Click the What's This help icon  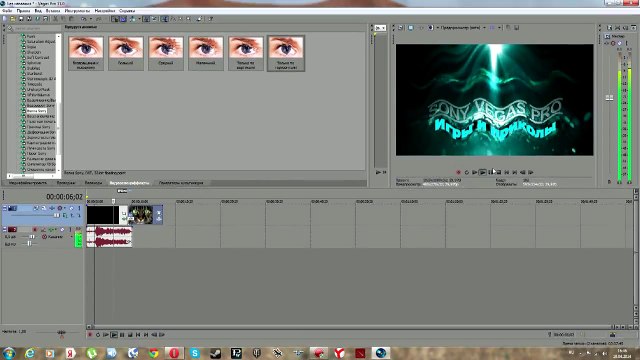(x=211, y=19)
